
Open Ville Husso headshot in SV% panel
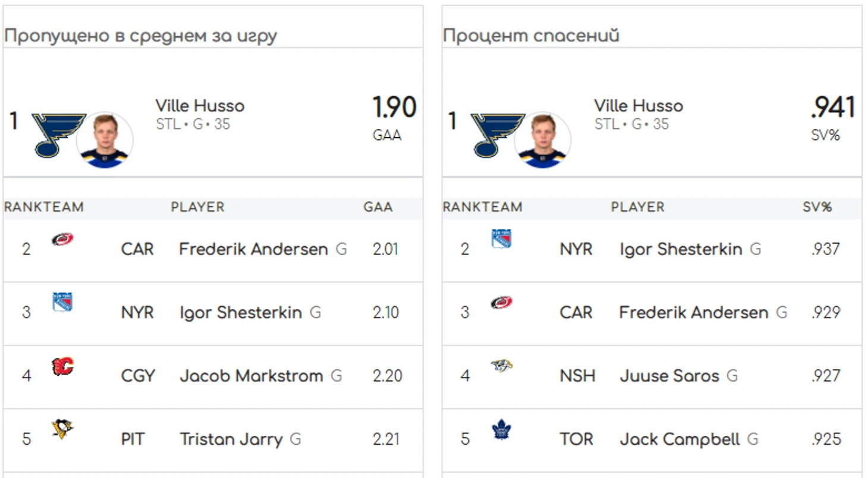[x=542, y=140]
